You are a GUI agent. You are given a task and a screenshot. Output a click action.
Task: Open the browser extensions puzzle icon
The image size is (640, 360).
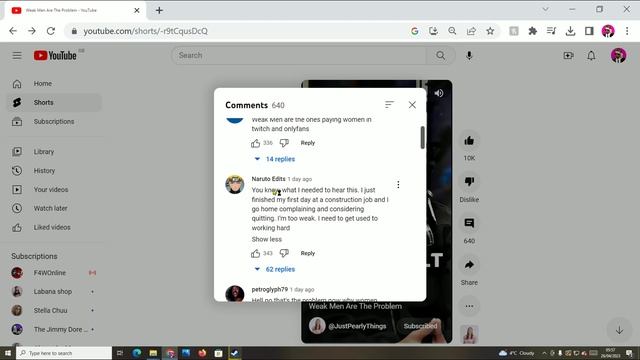coord(533,31)
